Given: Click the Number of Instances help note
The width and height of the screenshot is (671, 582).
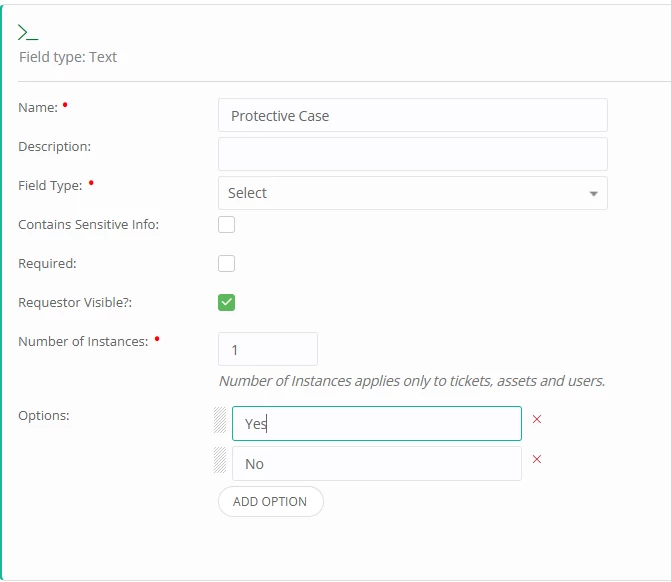Looking at the screenshot, I should tap(412, 381).
